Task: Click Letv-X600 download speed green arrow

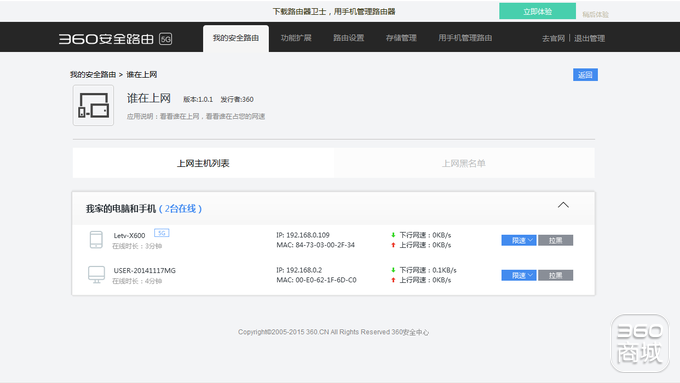Action: coord(393,235)
